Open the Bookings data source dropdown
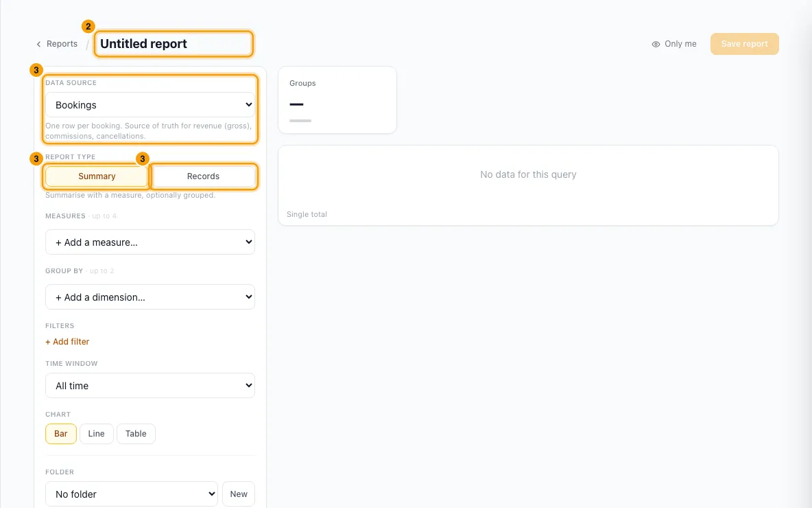 (150, 105)
